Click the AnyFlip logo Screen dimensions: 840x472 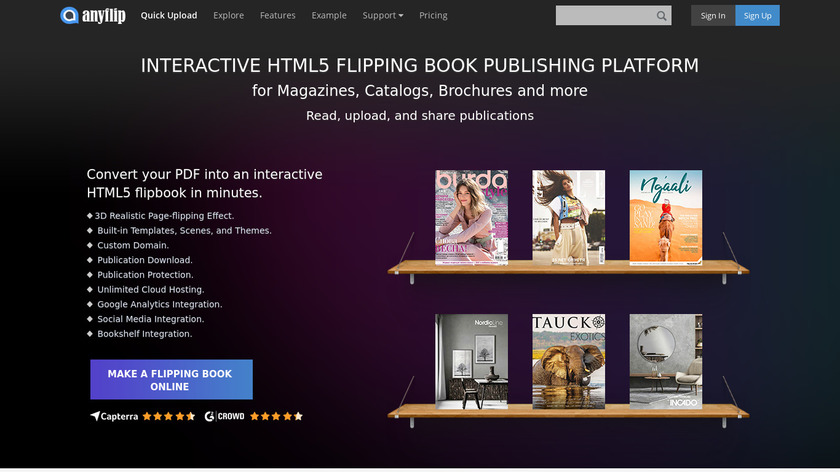point(93,16)
